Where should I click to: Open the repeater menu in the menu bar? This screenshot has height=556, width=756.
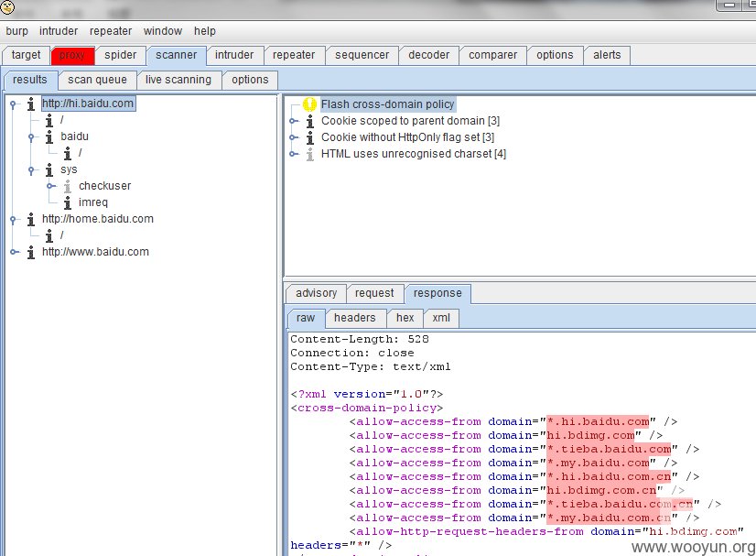click(x=111, y=31)
